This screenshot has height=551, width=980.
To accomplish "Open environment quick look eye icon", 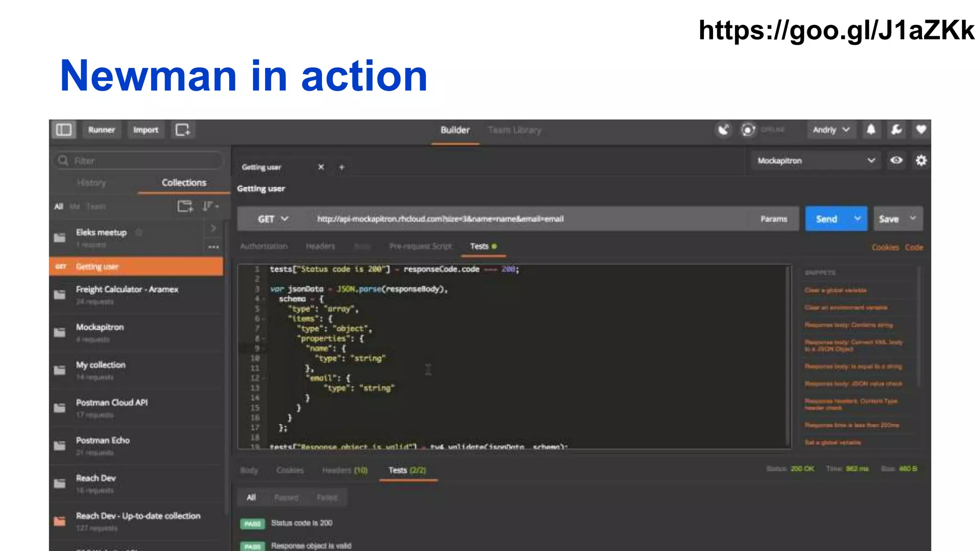I will click(896, 160).
